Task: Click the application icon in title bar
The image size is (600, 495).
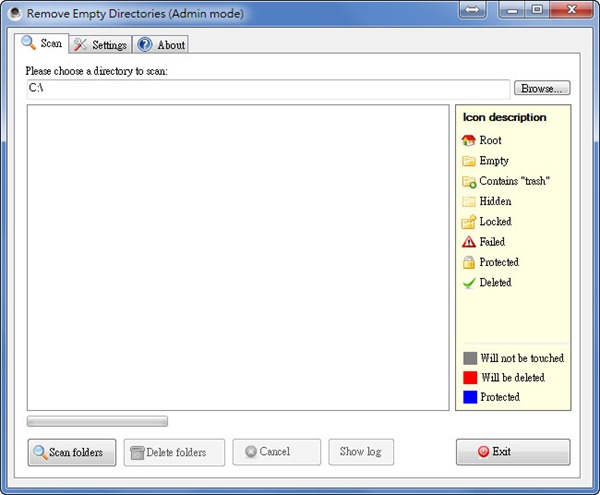Action: tap(15, 13)
